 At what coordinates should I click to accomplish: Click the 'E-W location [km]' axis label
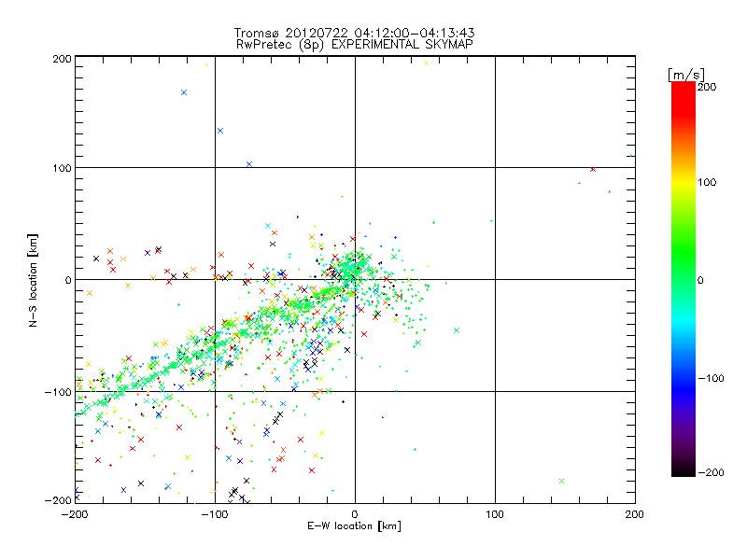click(x=354, y=526)
